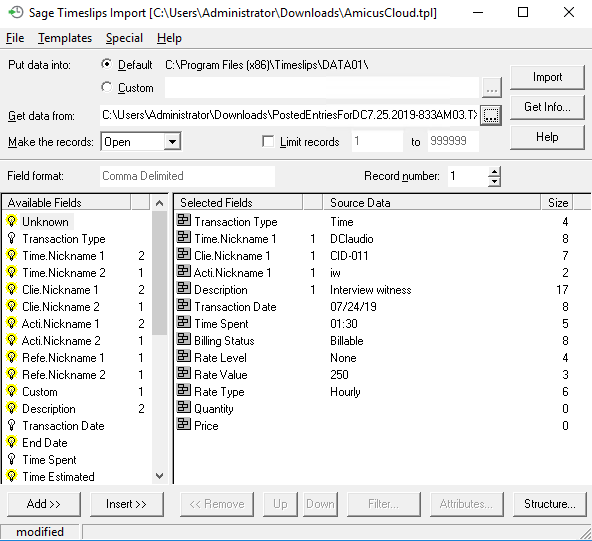Open the Special menu

click(x=124, y=38)
